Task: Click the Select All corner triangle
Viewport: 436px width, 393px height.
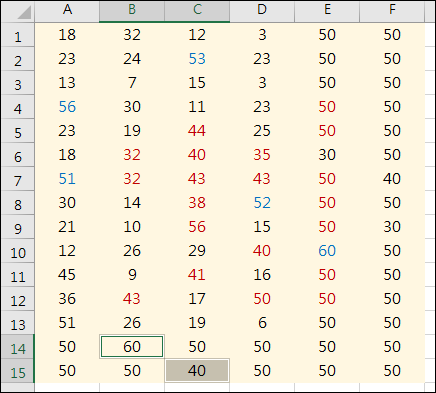Action: [x=24, y=12]
